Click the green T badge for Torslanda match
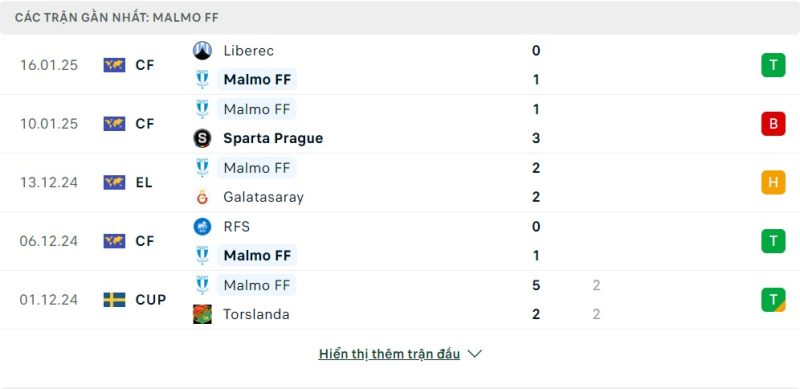This screenshot has height=389, width=800. pos(773,300)
